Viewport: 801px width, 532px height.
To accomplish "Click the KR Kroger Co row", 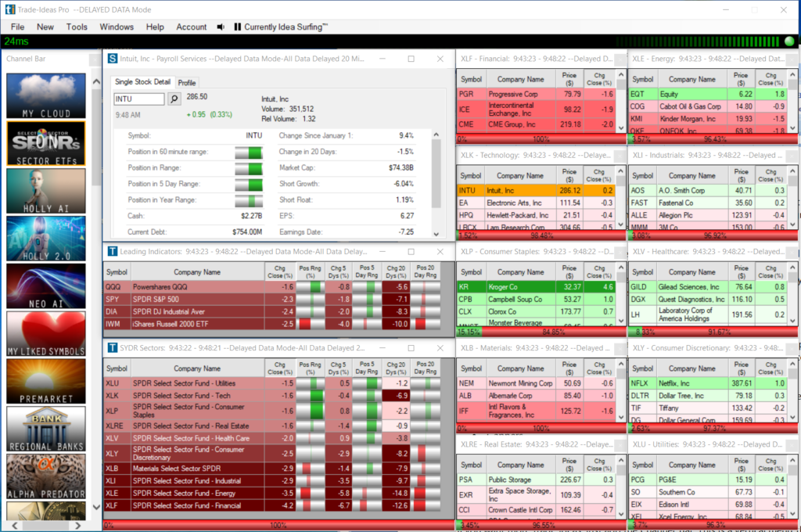I will pos(536,287).
